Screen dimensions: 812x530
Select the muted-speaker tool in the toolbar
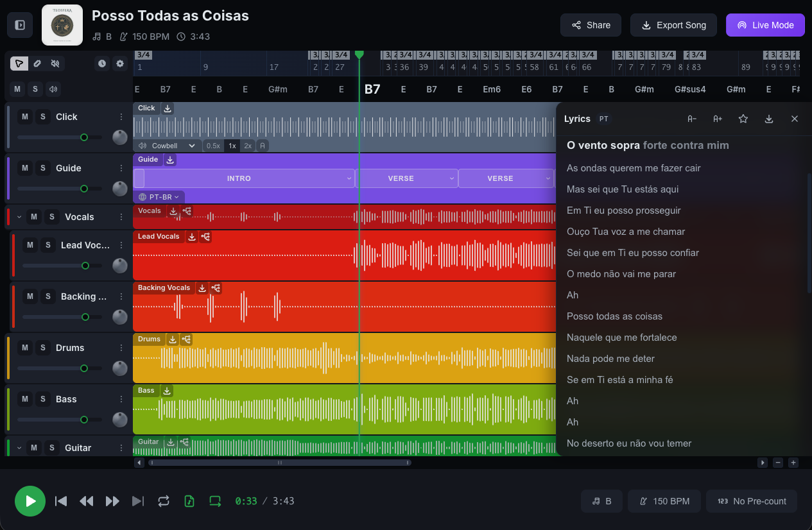tap(55, 64)
